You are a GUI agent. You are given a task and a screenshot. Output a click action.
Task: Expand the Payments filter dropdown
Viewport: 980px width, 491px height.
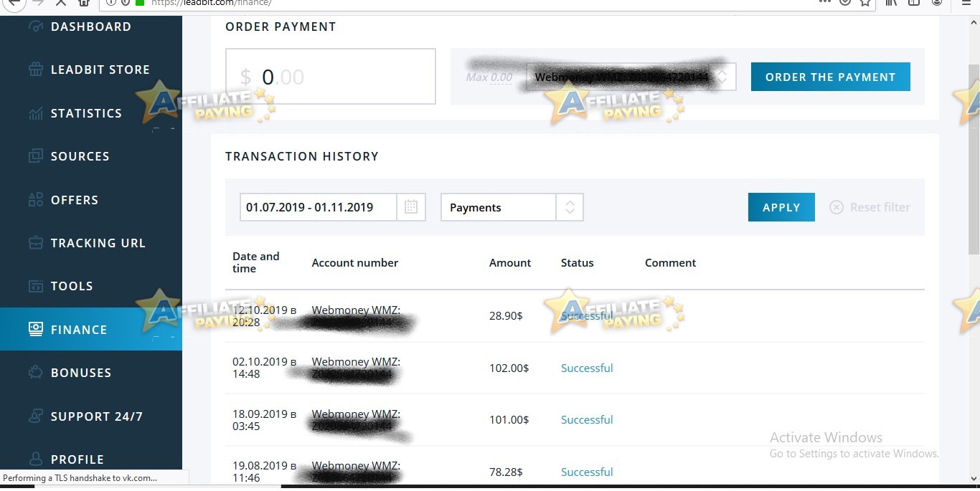tap(512, 207)
